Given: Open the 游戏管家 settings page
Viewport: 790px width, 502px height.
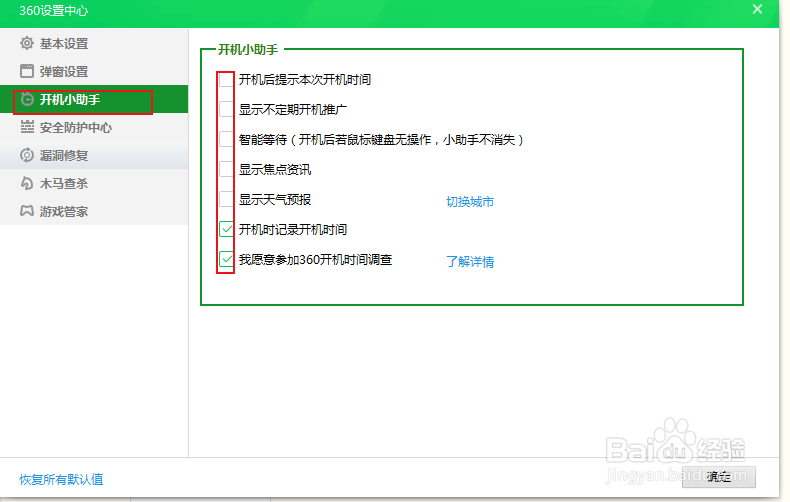Looking at the screenshot, I should (94, 211).
